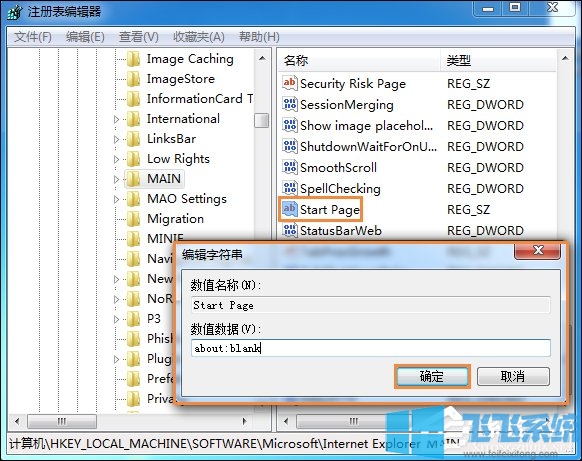Click the tree pane scroll-right arrow

click(244, 421)
